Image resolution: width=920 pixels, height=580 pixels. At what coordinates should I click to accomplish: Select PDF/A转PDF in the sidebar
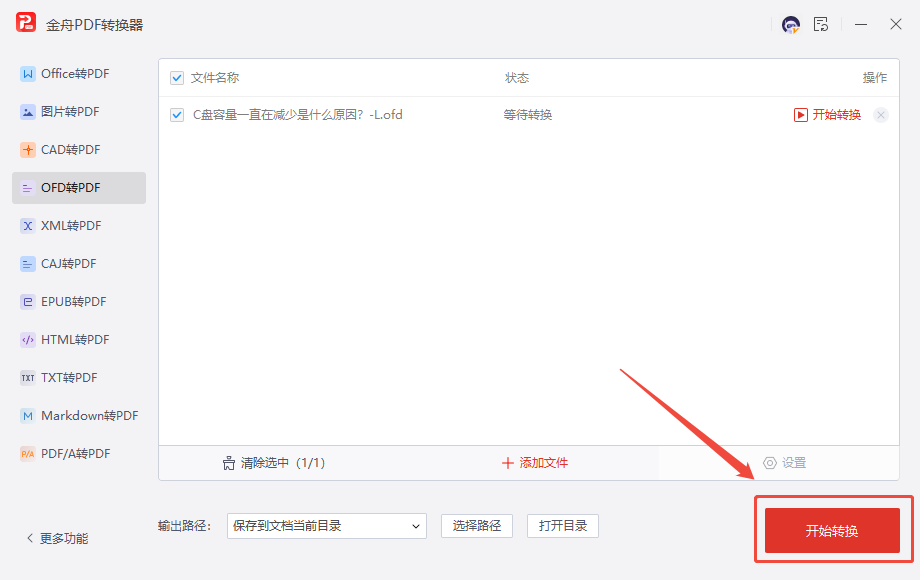point(79,454)
